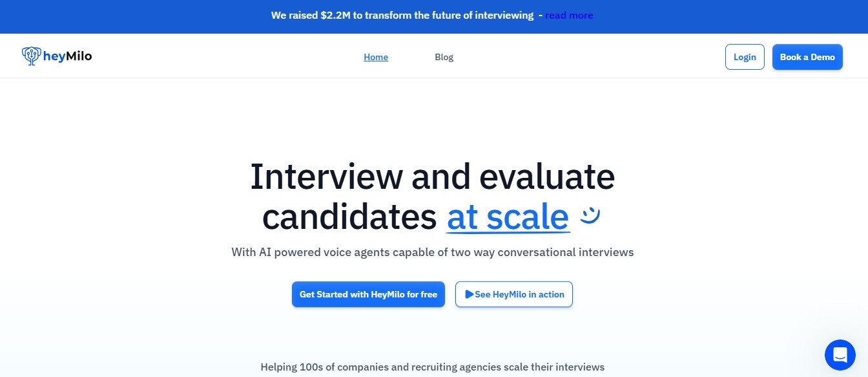Viewport: 868px width, 377px height.
Task: Click the See HeyMilo in action label
Action: pos(519,294)
